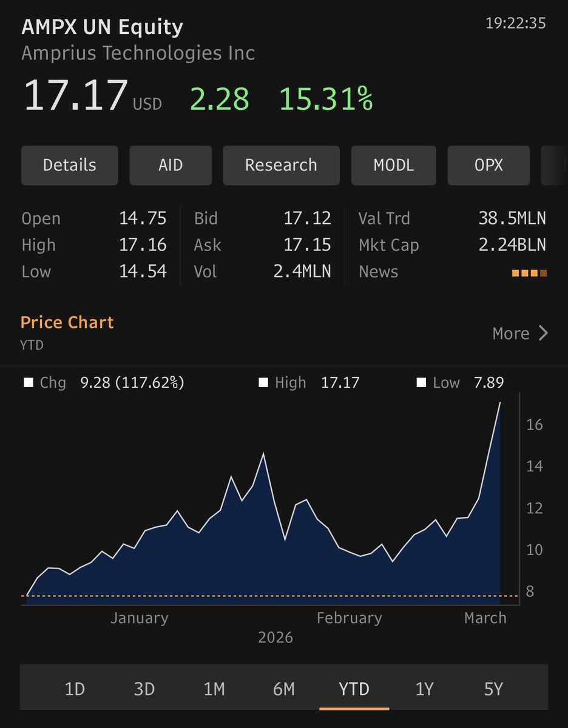Open the Details button
The width and height of the screenshot is (568, 728).
pos(69,165)
